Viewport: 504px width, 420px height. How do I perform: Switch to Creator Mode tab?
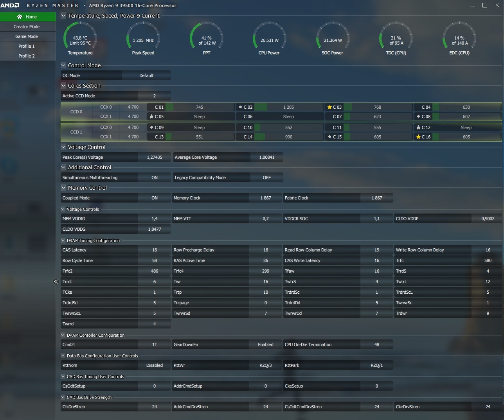tap(28, 27)
